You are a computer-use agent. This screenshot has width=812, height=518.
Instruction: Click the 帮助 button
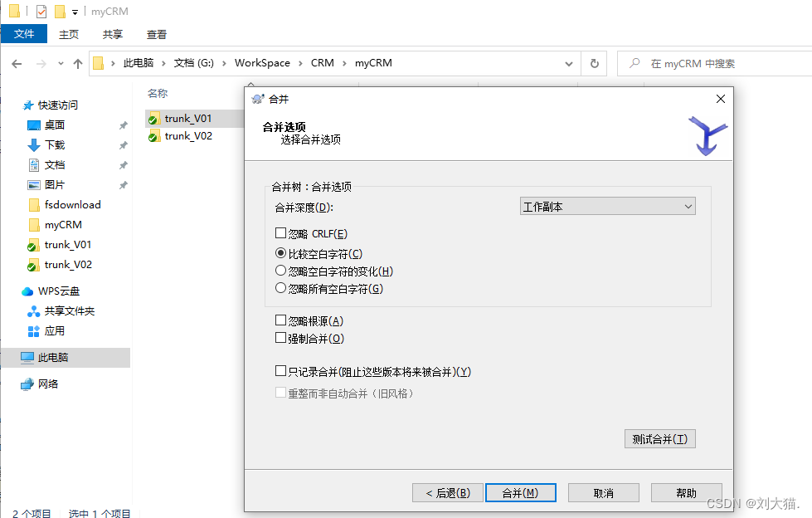(686, 492)
